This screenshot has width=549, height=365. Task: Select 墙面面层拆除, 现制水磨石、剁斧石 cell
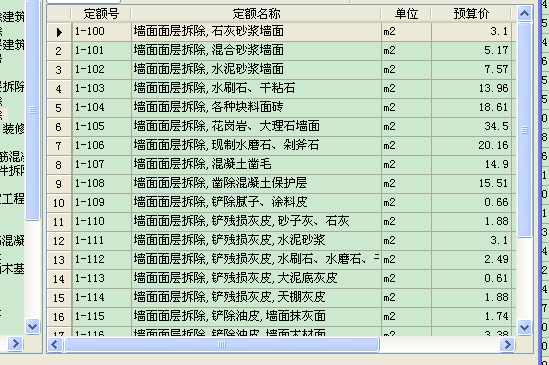257,145
